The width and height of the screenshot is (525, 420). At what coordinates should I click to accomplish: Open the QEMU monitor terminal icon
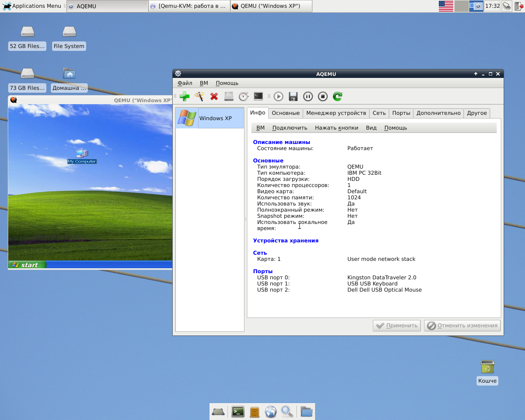click(258, 96)
